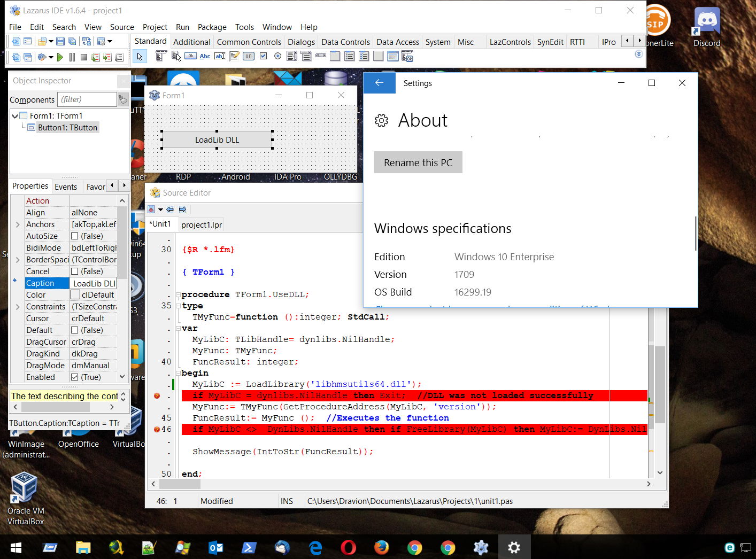Collapse the Form1: TForm1 tree node

pos(14,115)
